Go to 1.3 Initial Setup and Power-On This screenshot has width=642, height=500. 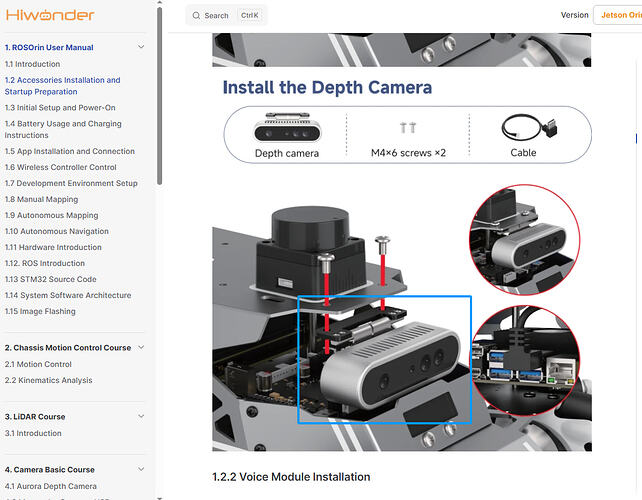point(60,108)
